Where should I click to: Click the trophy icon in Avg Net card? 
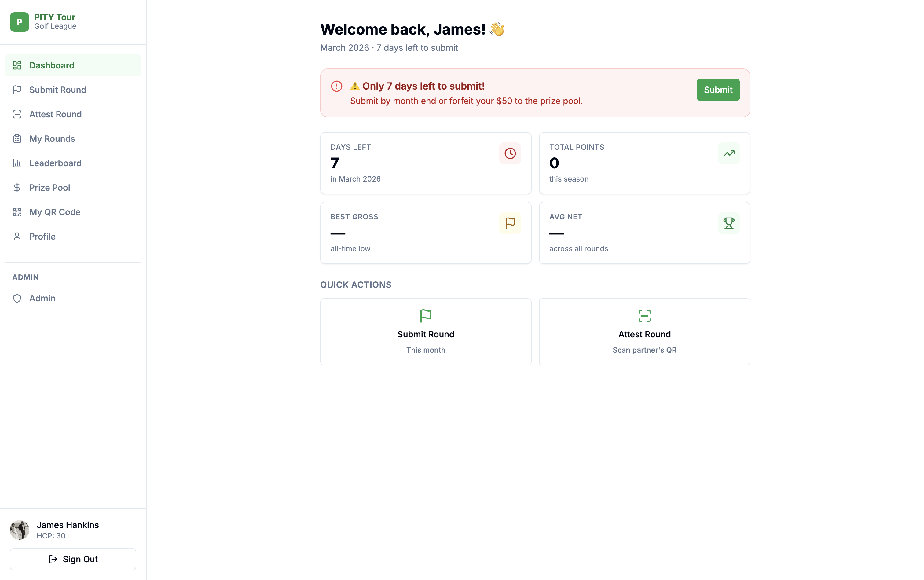[728, 223]
